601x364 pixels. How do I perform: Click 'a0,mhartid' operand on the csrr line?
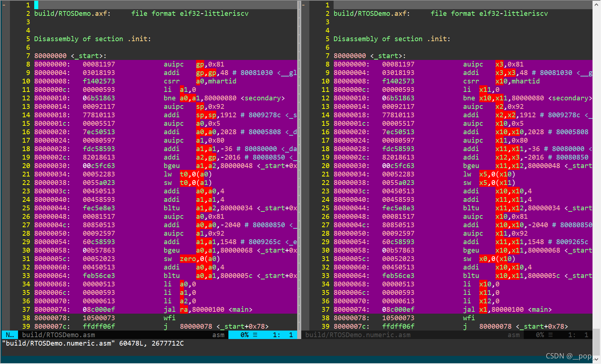point(216,81)
